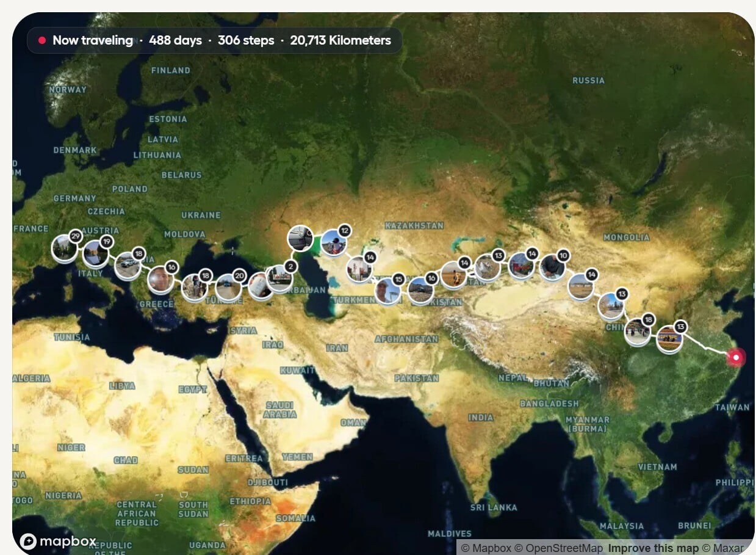Screen dimensions: 756x555
Task: Select the photo marker showing 20 steps
Action: coord(228,288)
